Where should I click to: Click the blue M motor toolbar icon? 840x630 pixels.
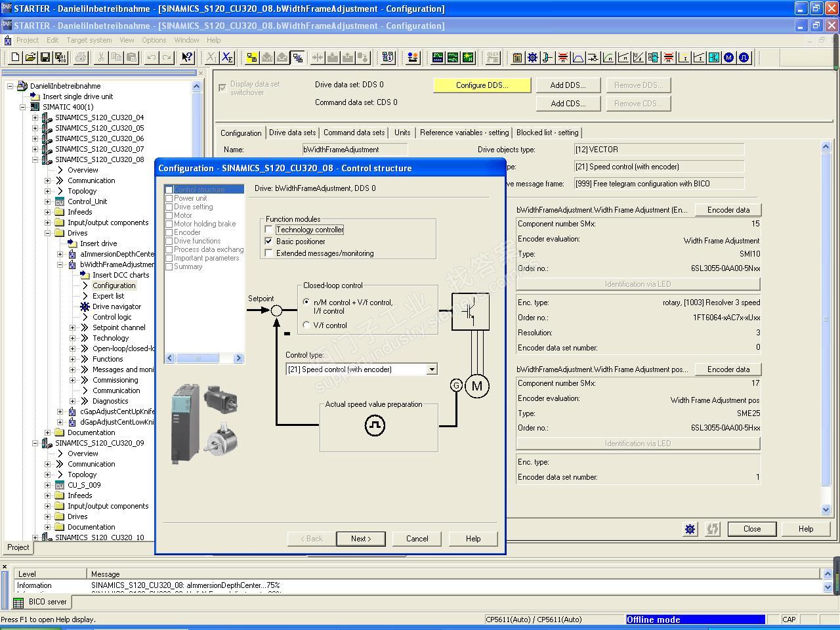pyautogui.click(x=728, y=58)
